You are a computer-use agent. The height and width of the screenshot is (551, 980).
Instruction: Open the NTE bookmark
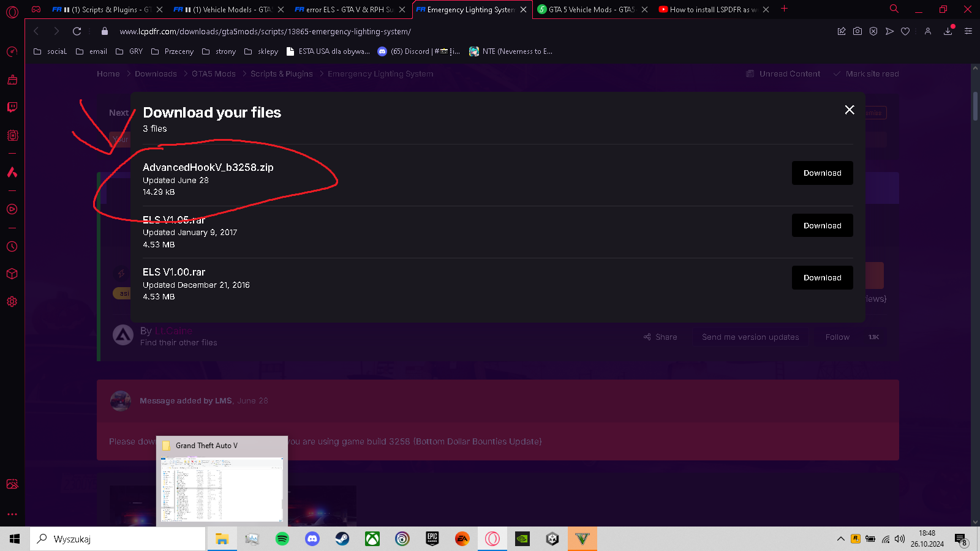click(511, 51)
